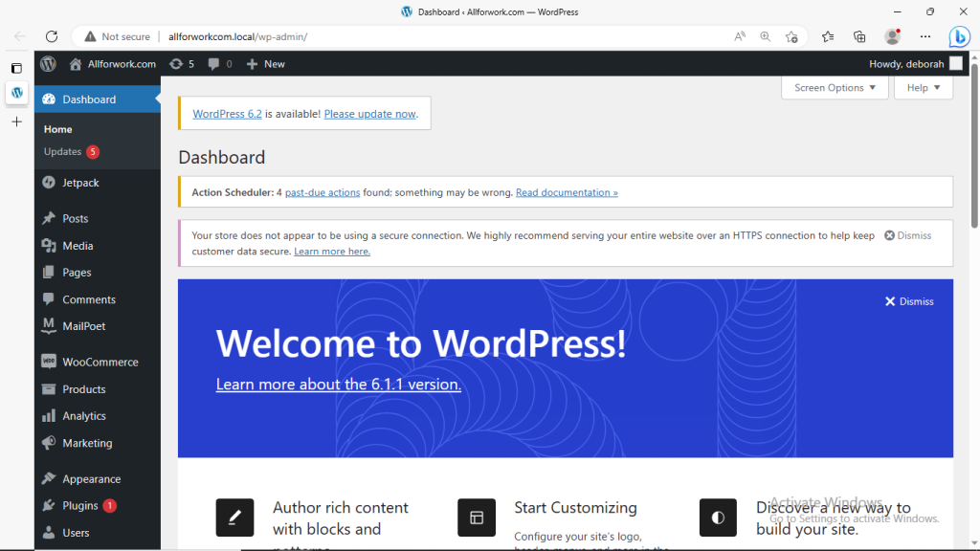The width and height of the screenshot is (980, 551).
Task: Click the Updates count badge showing 5
Action: pyautogui.click(x=93, y=152)
